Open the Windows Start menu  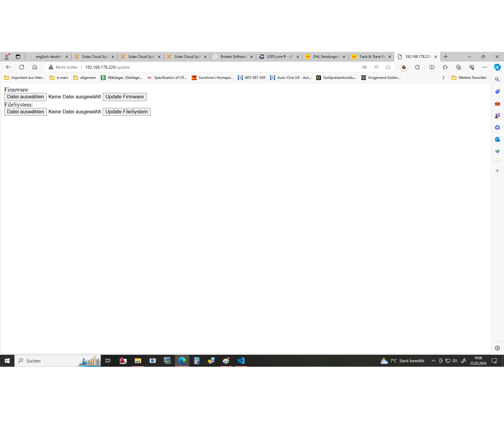coord(7,361)
